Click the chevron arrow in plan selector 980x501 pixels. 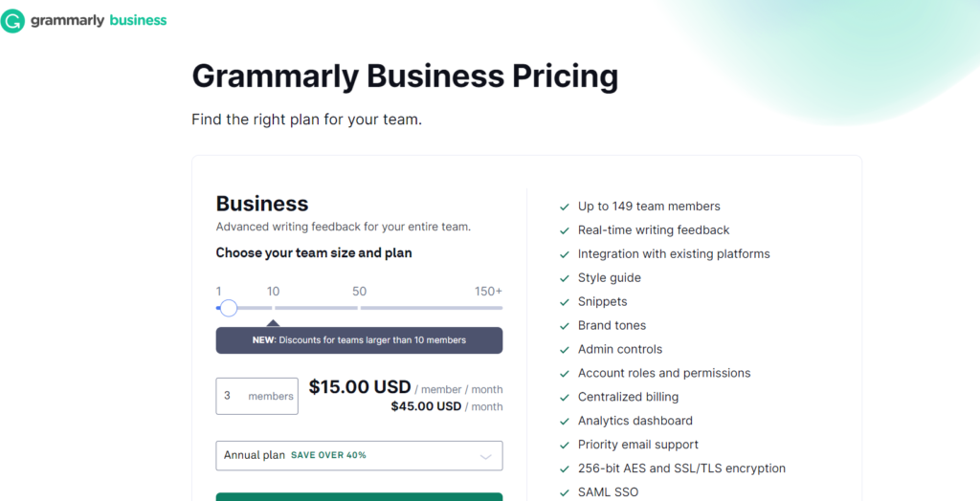pos(485,456)
